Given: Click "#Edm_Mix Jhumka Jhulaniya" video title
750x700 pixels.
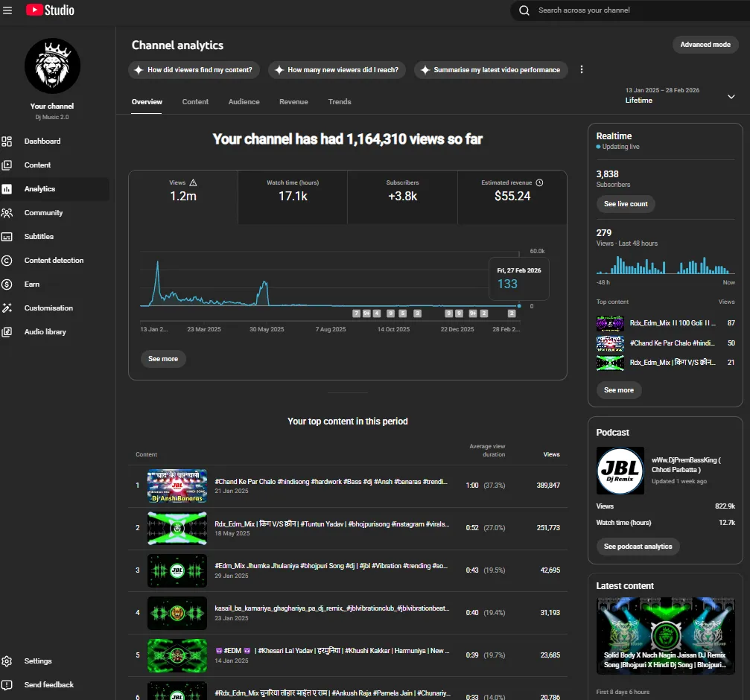Looking at the screenshot, I should pos(331,566).
